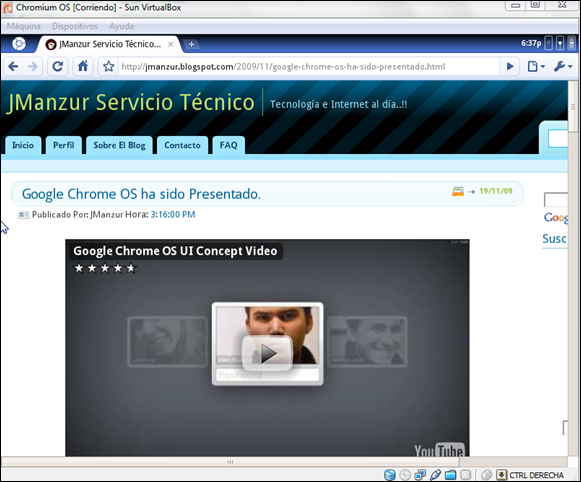Click the sidebar search box at top right
581x482 pixels.
pos(558,139)
